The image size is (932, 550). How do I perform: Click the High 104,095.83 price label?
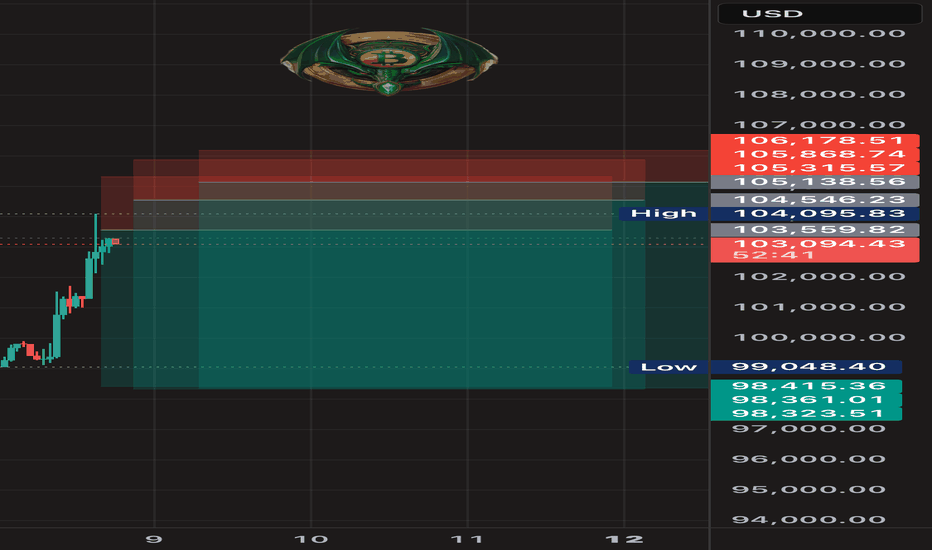pos(815,213)
